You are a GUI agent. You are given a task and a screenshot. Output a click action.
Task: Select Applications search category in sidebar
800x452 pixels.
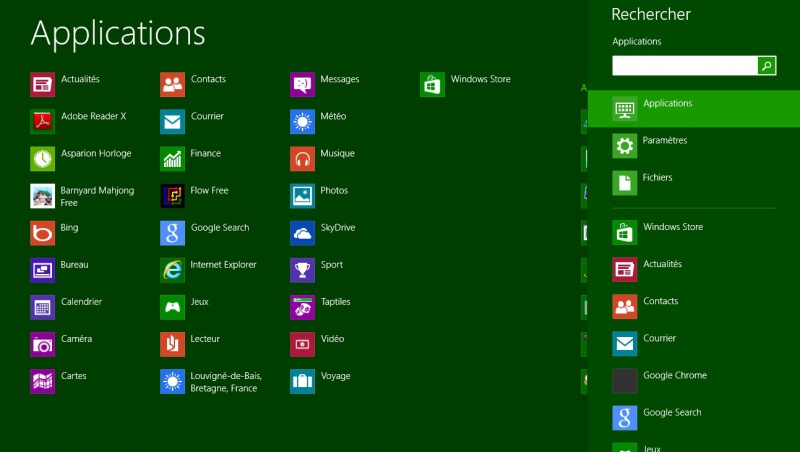coord(694,108)
